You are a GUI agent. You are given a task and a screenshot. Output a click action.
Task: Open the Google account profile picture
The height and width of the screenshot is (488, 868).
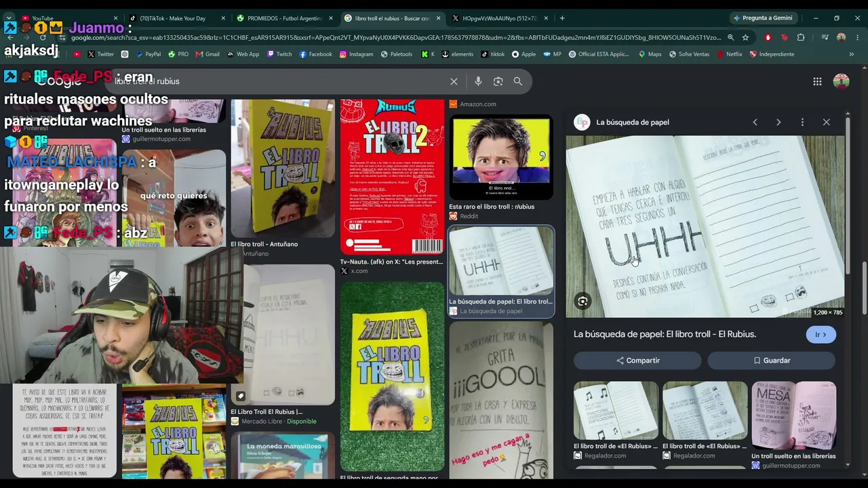point(841,81)
